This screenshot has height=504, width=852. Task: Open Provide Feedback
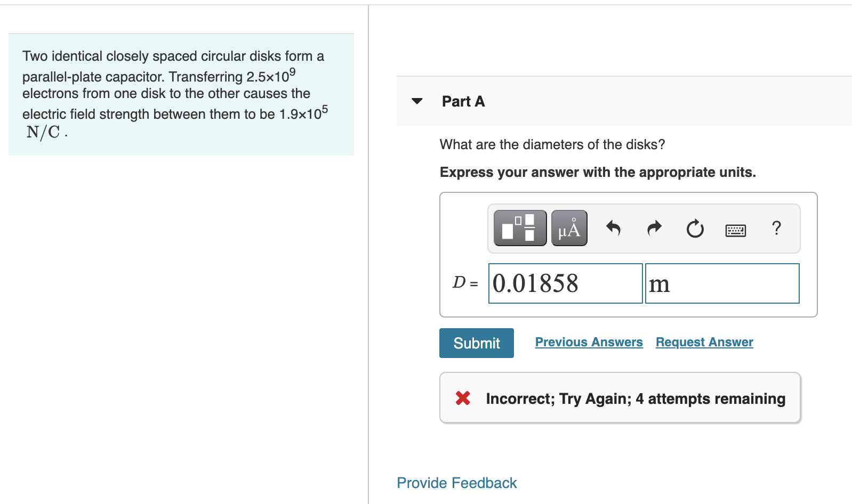456,483
